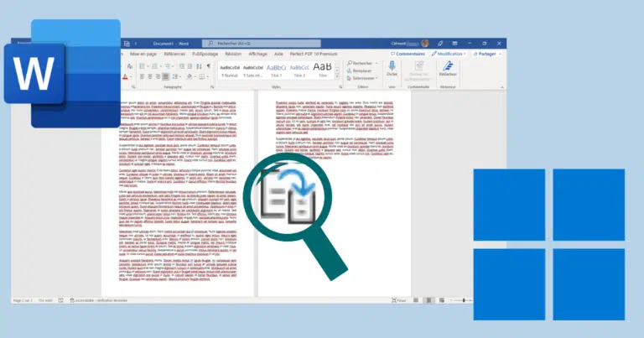The width and height of the screenshot is (644, 338).
Task: Apply paragraph shading (paint bucket)
Action: (190, 77)
